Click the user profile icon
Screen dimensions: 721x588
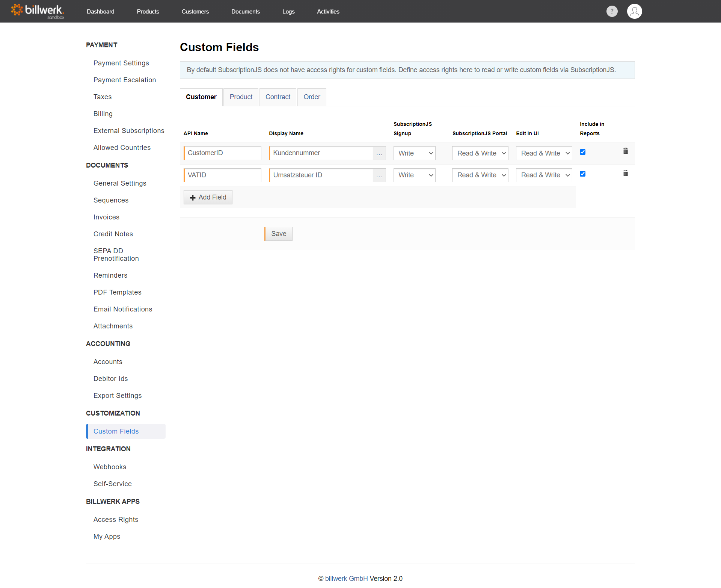tap(634, 11)
